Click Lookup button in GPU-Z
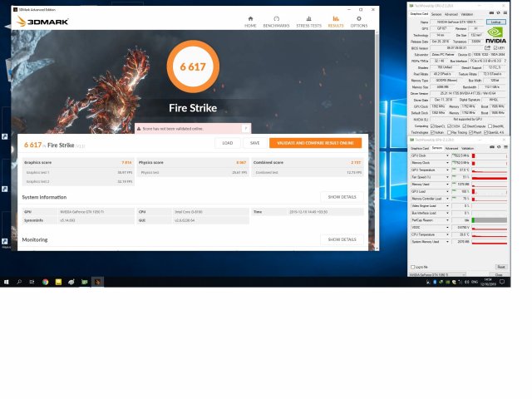The image size is (532, 399). click(495, 22)
